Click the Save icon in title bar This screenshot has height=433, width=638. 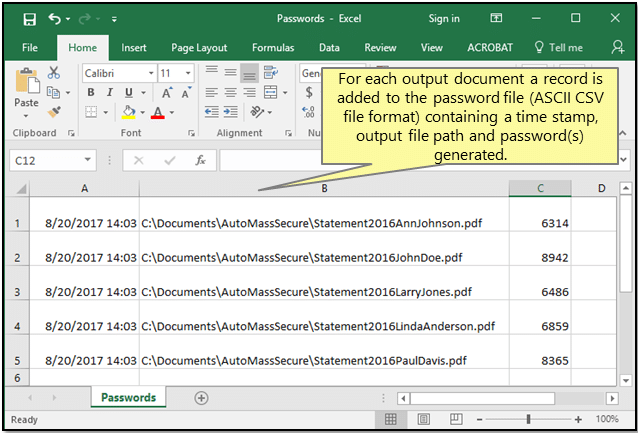(x=29, y=19)
